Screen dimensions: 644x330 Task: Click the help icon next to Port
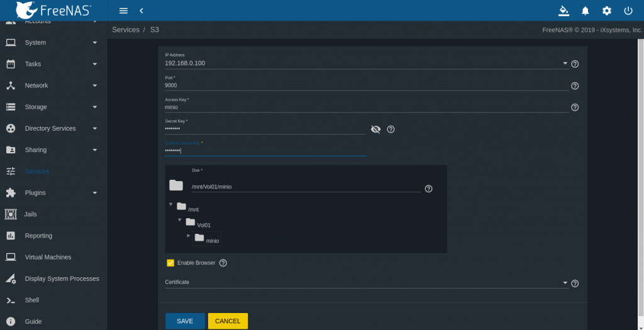click(x=575, y=85)
